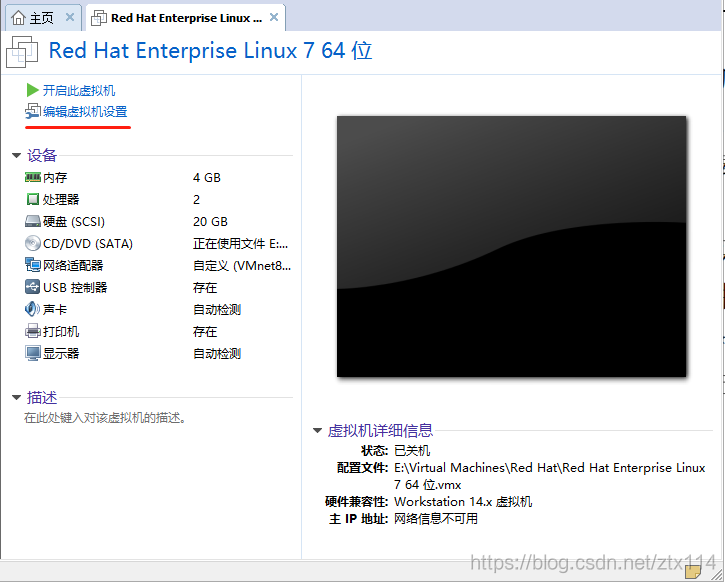Click the edit VM settings wrench icon

tap(33, 111)
